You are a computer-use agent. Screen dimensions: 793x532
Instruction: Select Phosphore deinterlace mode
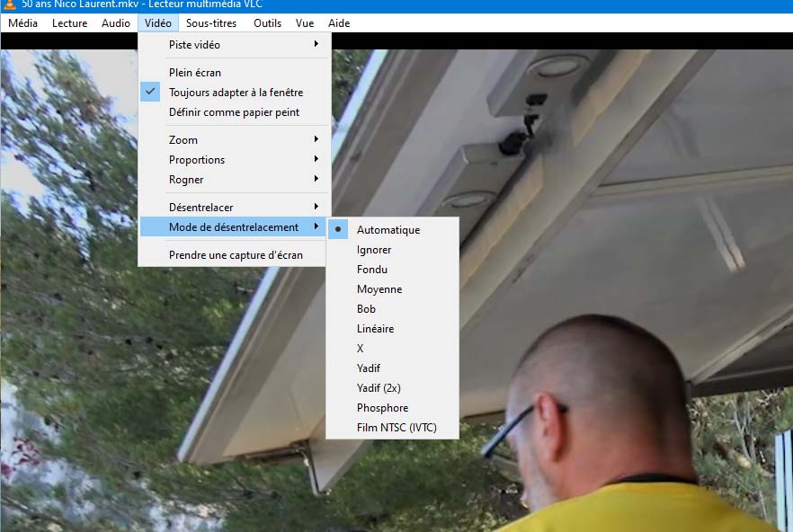pyautogui.click(x=392, y=407)
